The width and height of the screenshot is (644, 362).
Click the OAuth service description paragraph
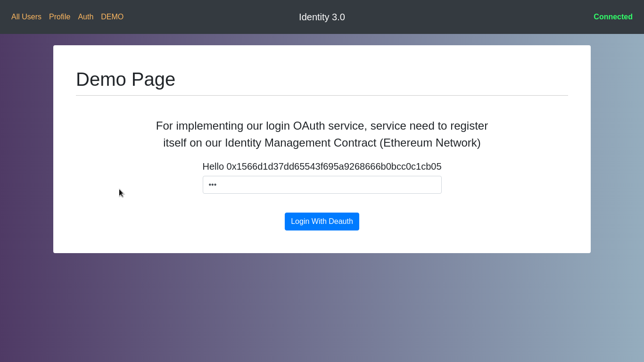point(322,134)
